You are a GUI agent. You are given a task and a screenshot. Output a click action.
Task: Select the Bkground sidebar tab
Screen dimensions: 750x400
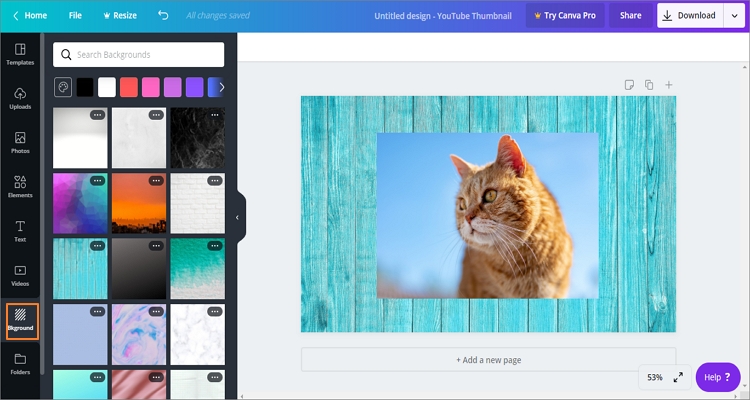coord(22,321)
